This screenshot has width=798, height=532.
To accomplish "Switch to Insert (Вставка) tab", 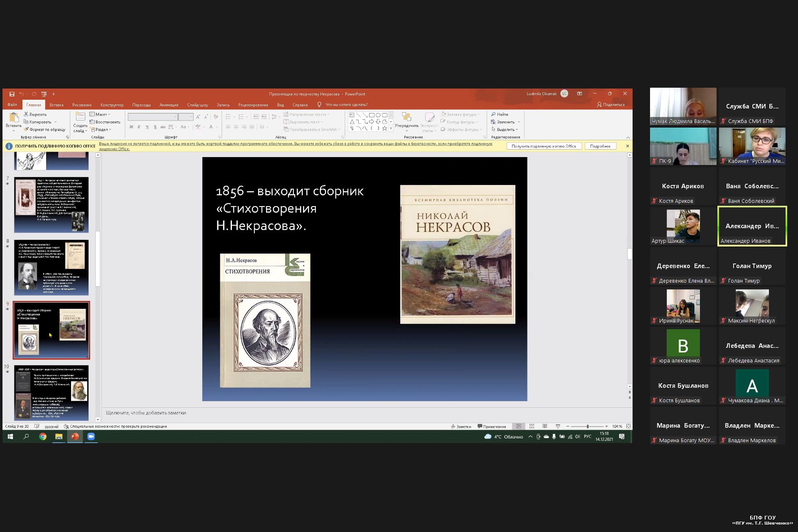I will (57, 105).
